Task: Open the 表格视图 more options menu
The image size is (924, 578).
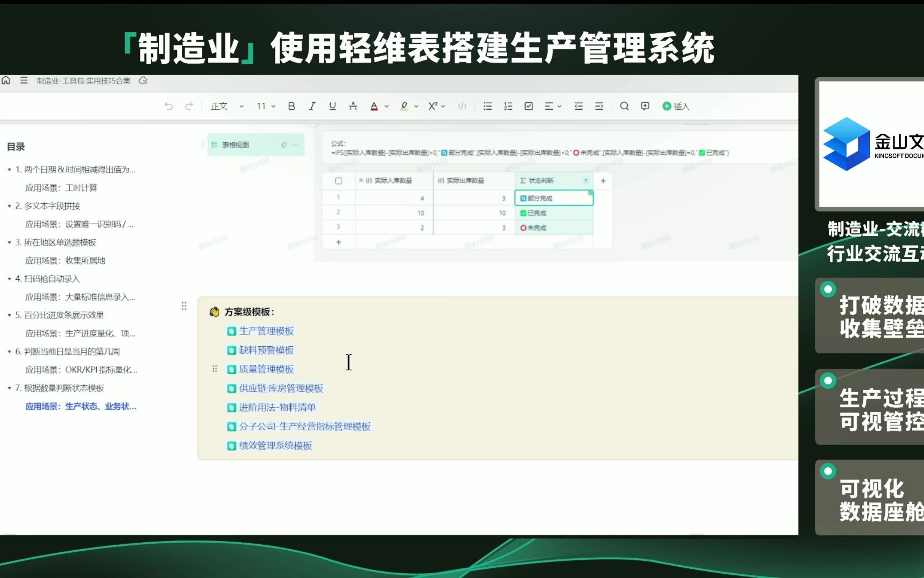Action: pos(295,145)
